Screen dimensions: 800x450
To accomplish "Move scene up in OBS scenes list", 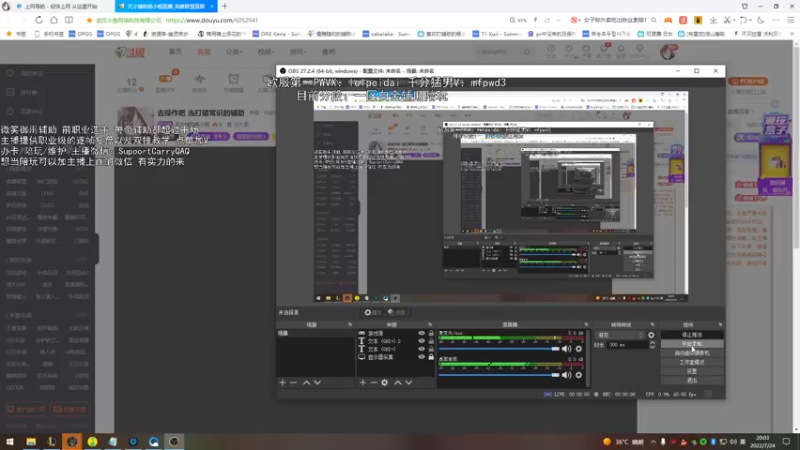I will coord(306,382).
